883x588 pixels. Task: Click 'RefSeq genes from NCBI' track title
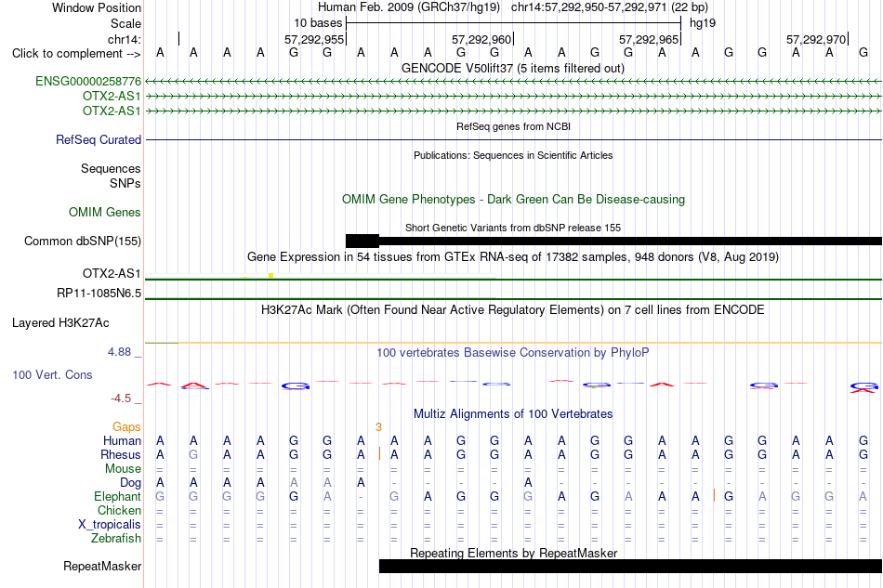click(514, 126)
